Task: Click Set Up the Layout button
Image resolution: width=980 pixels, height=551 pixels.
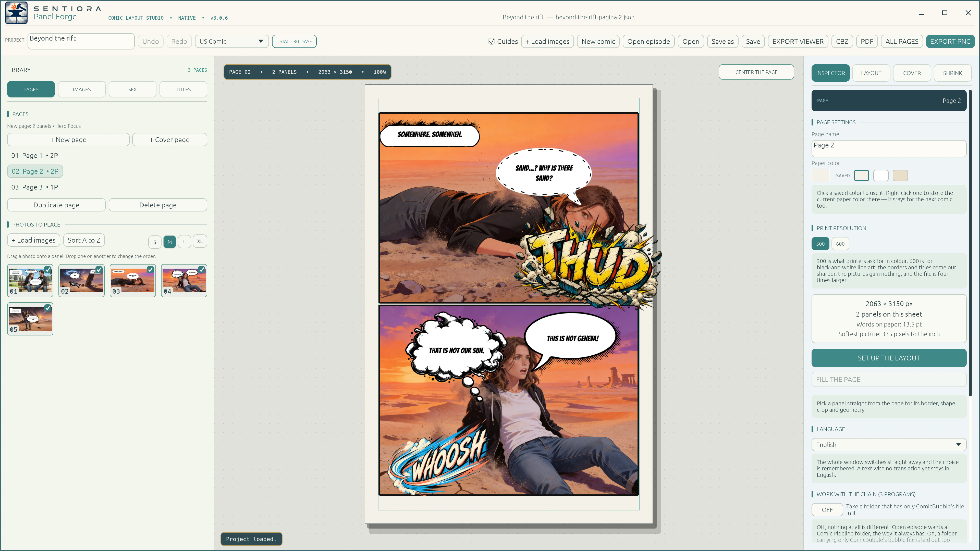Action: [x=889, y=358]
